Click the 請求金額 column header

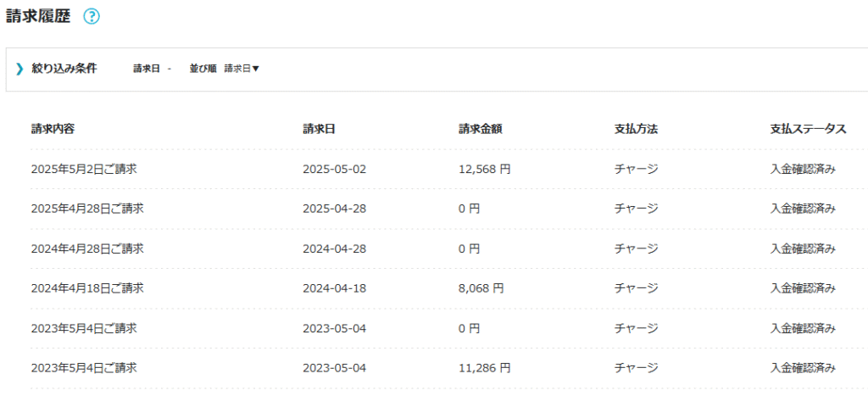pyautogui.click(x=481, y=129)
